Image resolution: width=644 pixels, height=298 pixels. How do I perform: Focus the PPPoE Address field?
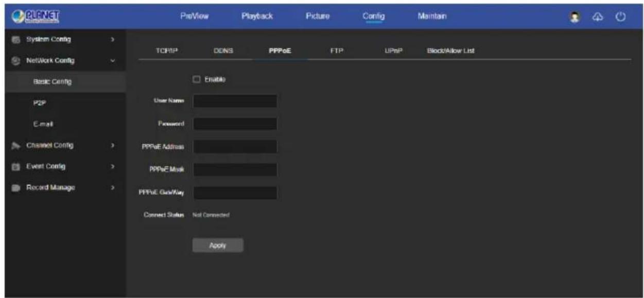tap(235, 147)
